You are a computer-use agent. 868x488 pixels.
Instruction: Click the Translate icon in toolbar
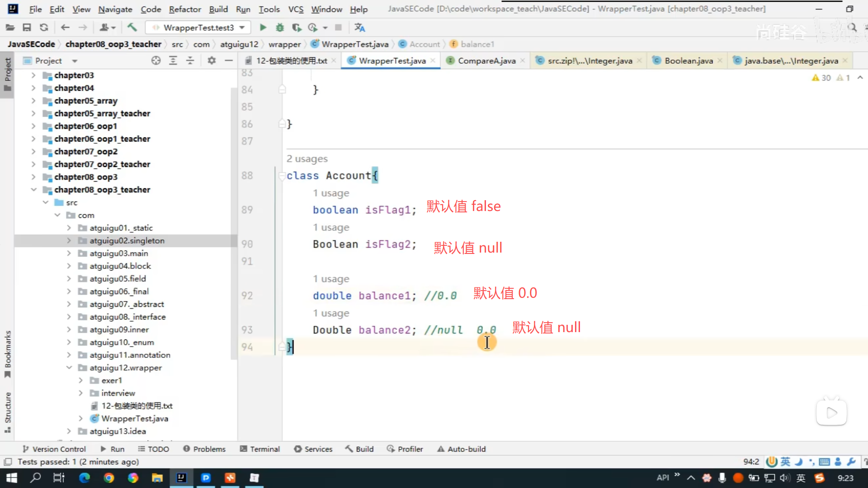pyautogui.click(x=360, y=28)
